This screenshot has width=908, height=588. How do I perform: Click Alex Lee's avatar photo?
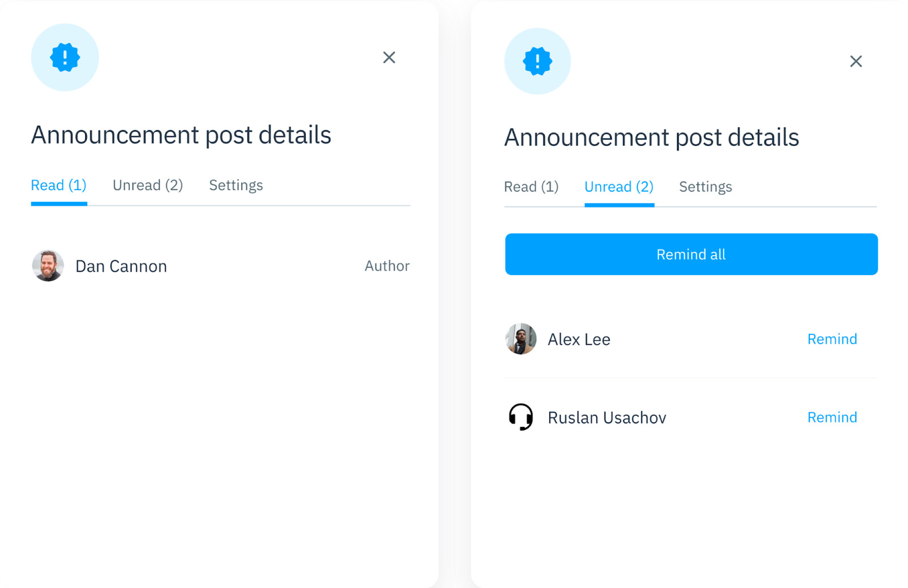(x=521, y=339)
